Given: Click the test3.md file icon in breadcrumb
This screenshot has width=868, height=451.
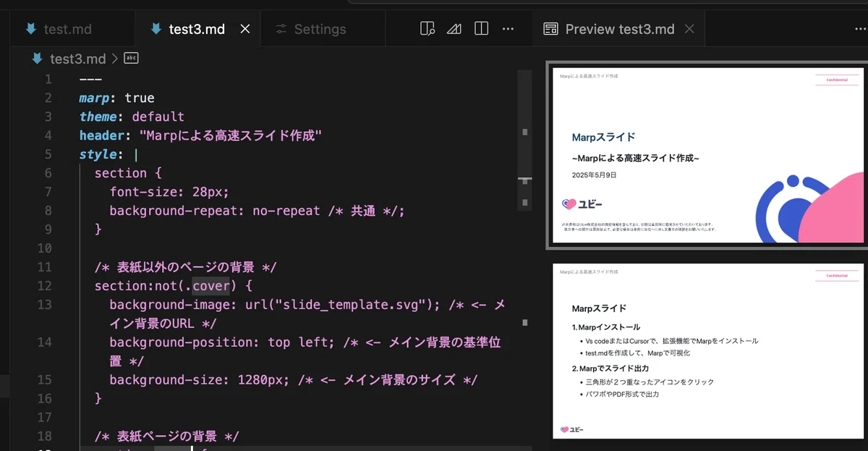Looking at the screenshot, I should tap(36, 59).
